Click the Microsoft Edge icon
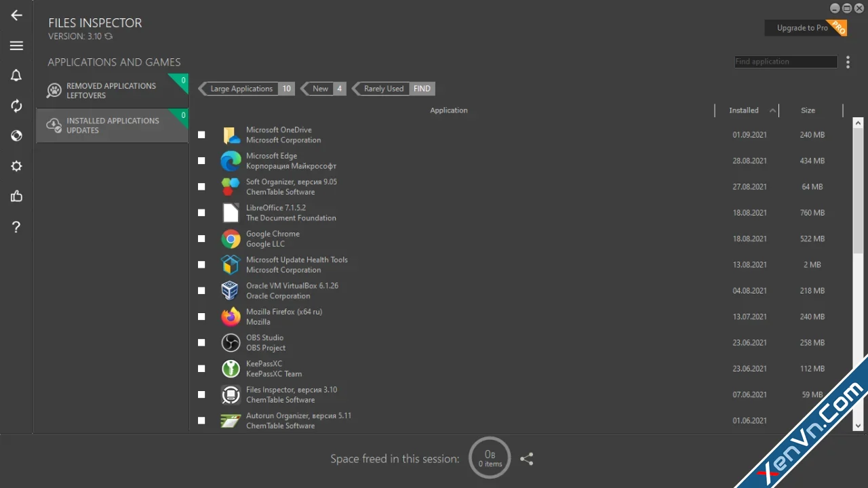 [x=231, y=161]
